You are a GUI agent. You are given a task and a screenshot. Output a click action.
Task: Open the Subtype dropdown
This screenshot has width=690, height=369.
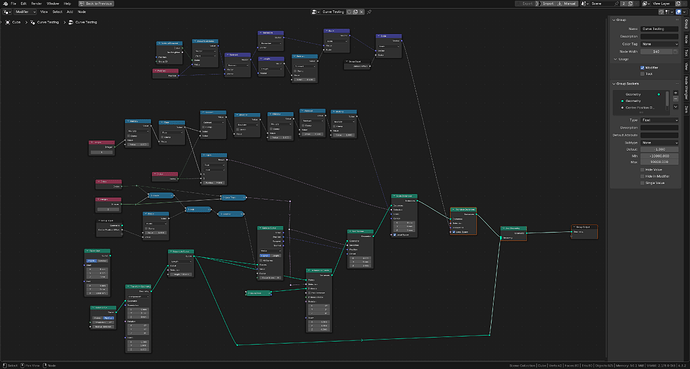pos(659,142)
